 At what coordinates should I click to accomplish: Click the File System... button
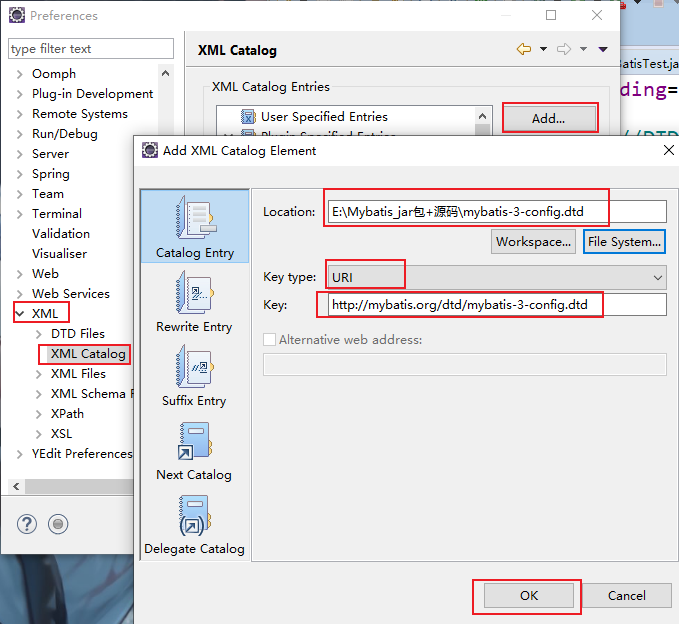tap(624, 242)
